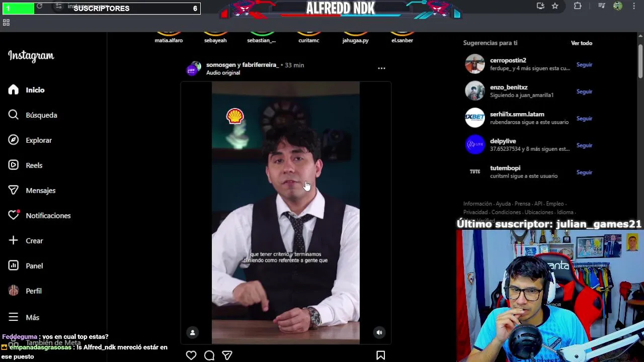
Task: Open Perfil avatar in sidebar
Action: pos(14,291)
